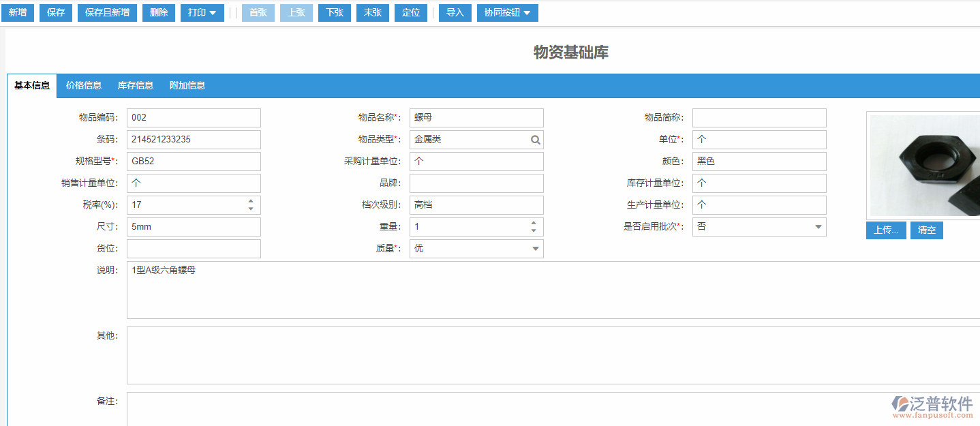Switch to the 库存信息 tab
The height and width of the screenshot is (426, 980).
(x=135, y=85)
